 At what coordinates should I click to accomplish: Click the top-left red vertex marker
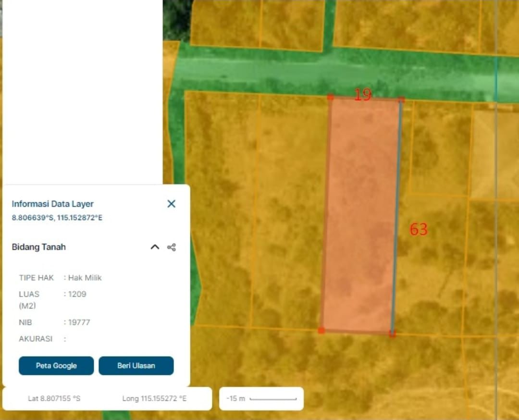[x=330, y=97]
